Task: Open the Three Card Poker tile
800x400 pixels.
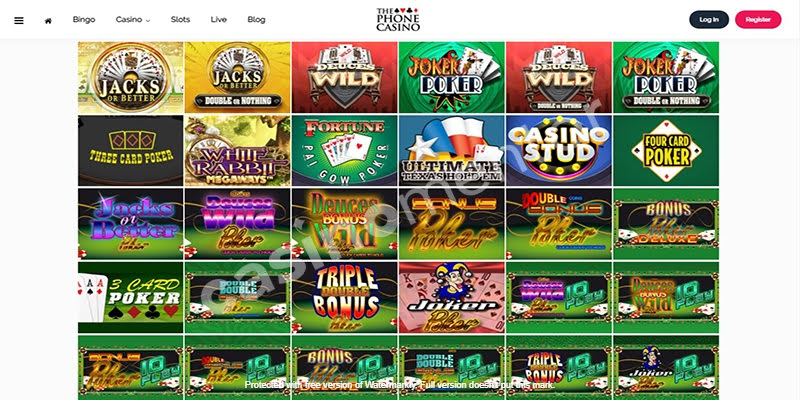Action: (131, 151)
